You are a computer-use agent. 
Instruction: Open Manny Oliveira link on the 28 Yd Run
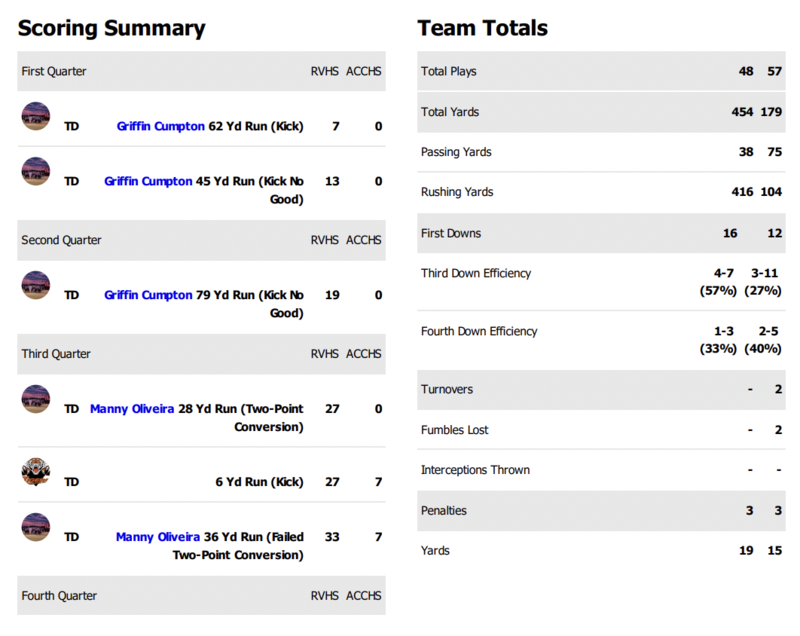click(128, 409)
